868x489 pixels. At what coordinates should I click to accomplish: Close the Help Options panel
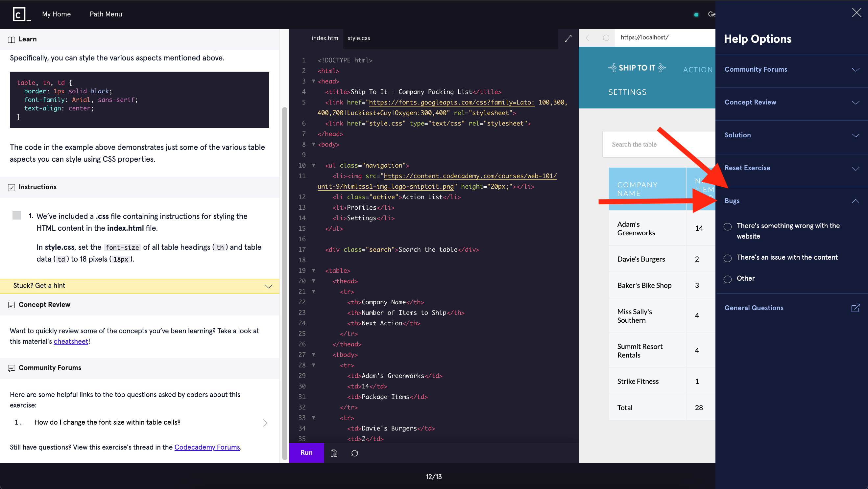click(856, 13)
